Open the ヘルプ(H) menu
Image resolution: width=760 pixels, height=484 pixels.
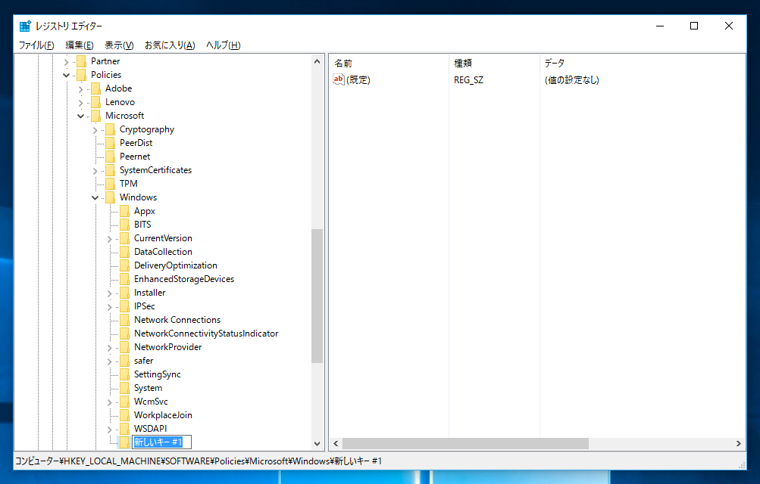[223, 45]
